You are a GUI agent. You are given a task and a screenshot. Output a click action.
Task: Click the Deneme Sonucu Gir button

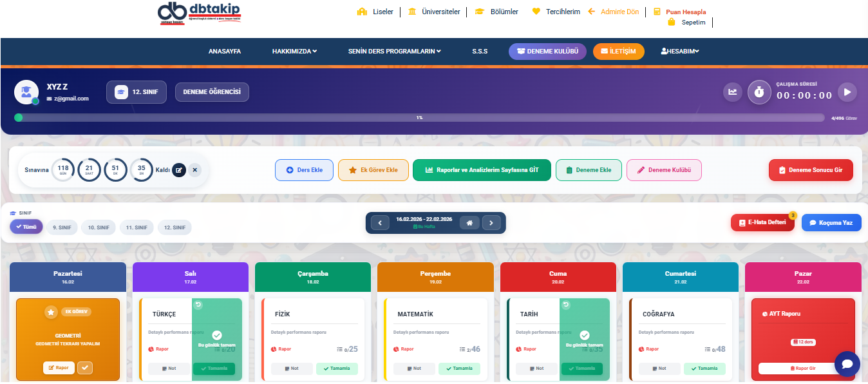(x=811, y=170)
